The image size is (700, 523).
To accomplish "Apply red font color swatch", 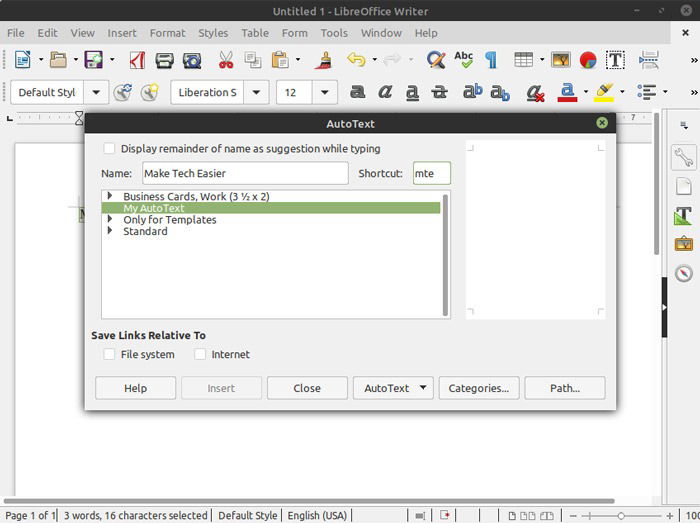I will 567,92.
